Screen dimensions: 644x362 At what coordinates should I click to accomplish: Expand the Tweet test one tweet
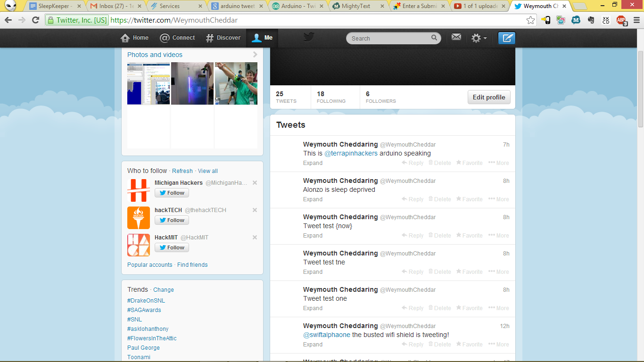[x=313, y=308]
